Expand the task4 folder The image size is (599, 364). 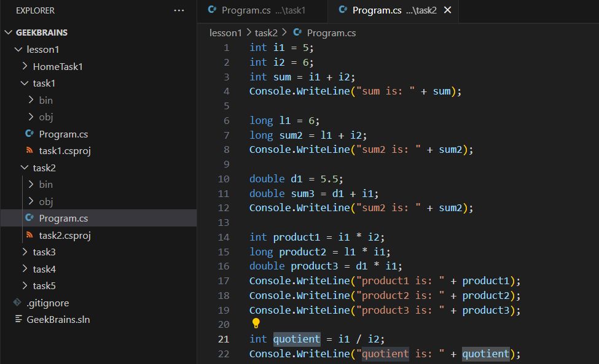tap(25, 269)
